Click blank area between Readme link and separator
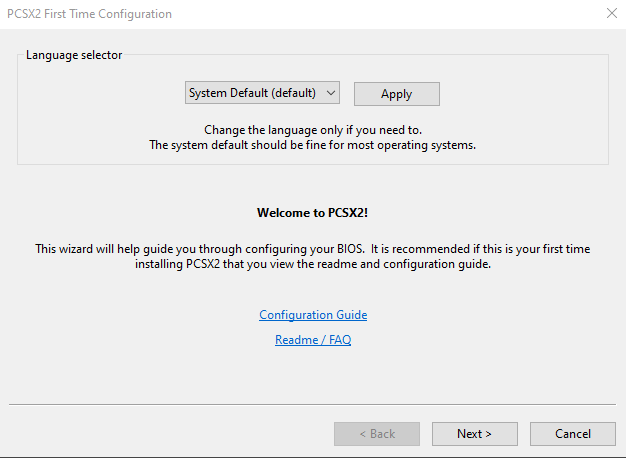626x458 pixels. pyautogui.click(x=312, y=375)
